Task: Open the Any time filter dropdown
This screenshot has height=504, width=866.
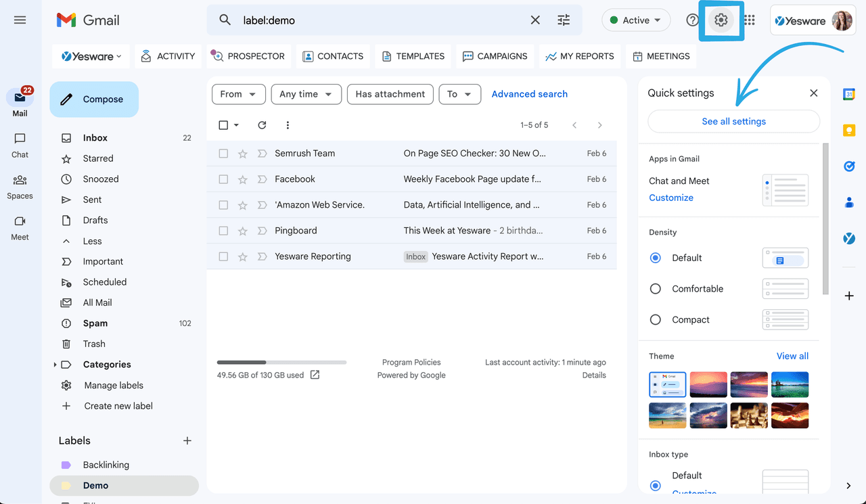Action: point(306,94)
